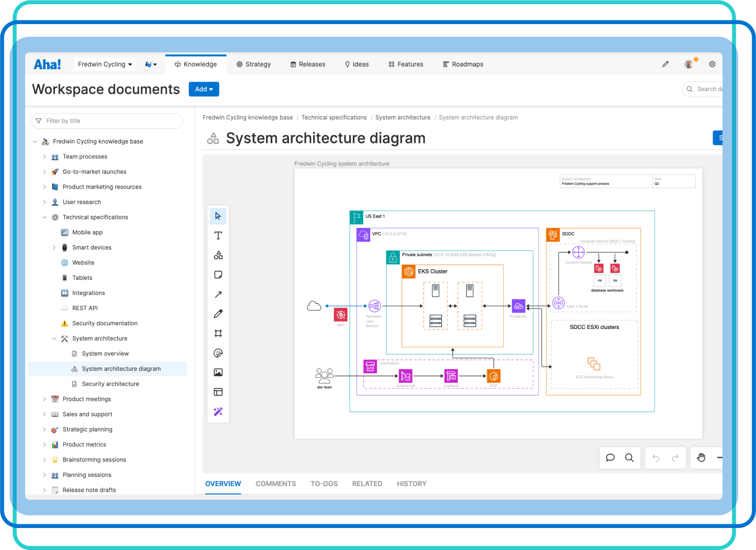756x550 pixels.
Task: Switch to the COMMENTS tab
Action: click(x=276, y=484)
